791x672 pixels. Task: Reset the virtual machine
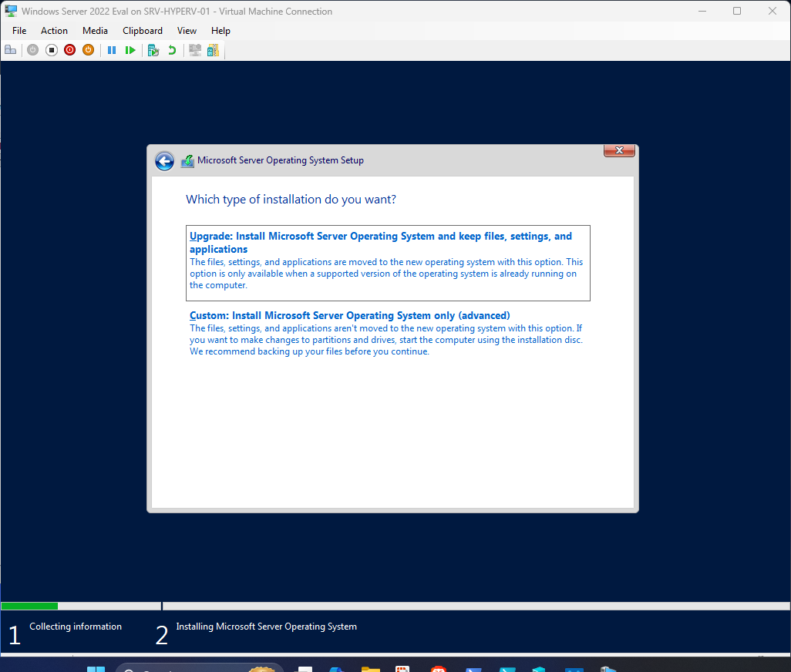pyautogui.click(x=130, y=49)
